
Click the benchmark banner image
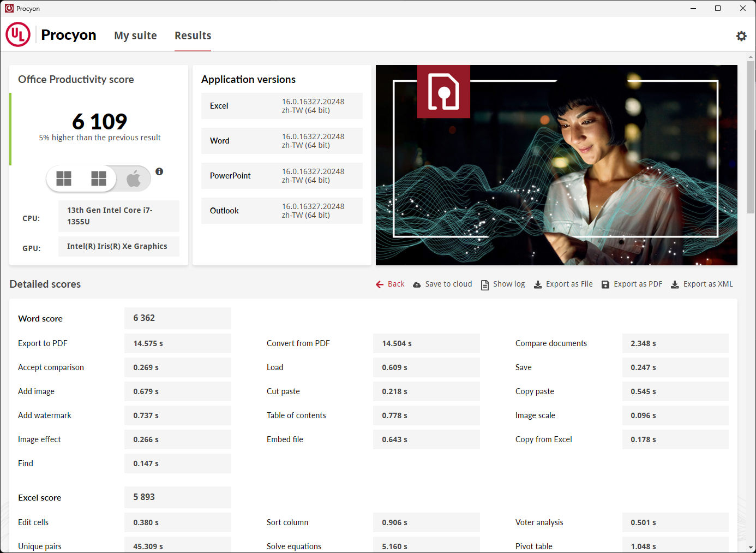coord(556,165)
